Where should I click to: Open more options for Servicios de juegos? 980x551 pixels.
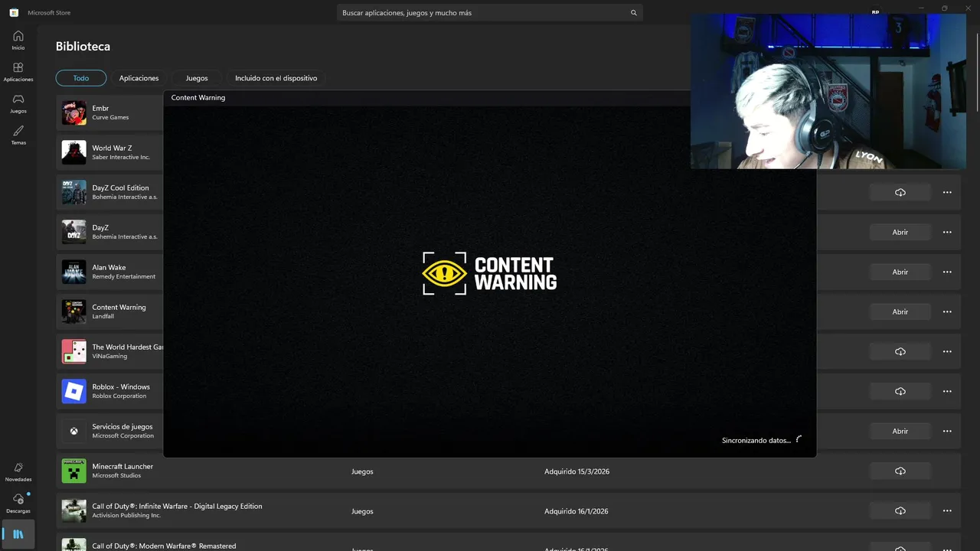[947, 431]
